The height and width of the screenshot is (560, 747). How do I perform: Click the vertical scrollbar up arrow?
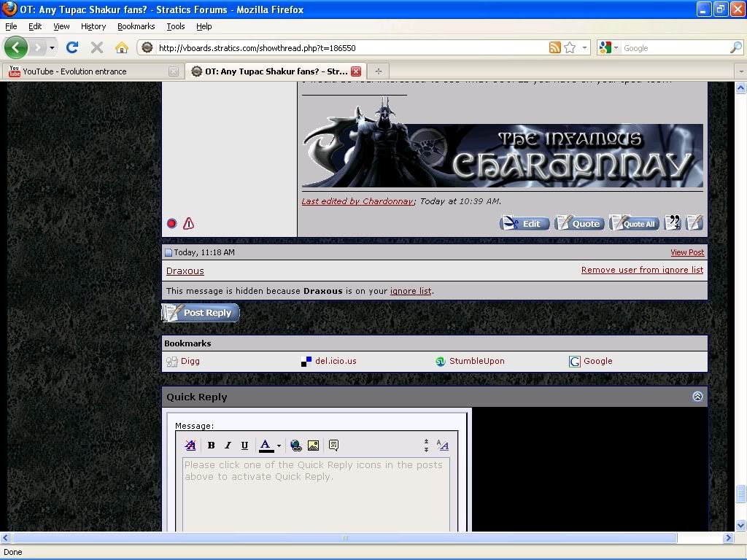coord(741,87)
